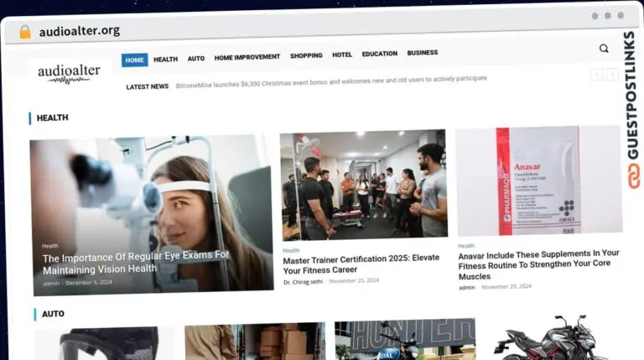Click the padlock icon in address bar
This screenshot has height=360, width=644.
coord(25,32)
